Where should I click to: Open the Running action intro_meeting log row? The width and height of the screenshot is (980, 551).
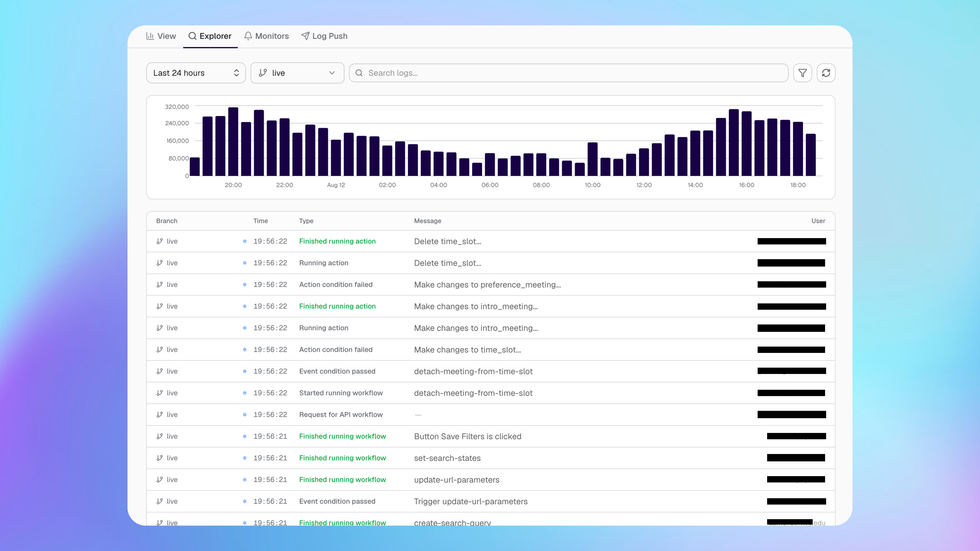[x=491, y=328]
